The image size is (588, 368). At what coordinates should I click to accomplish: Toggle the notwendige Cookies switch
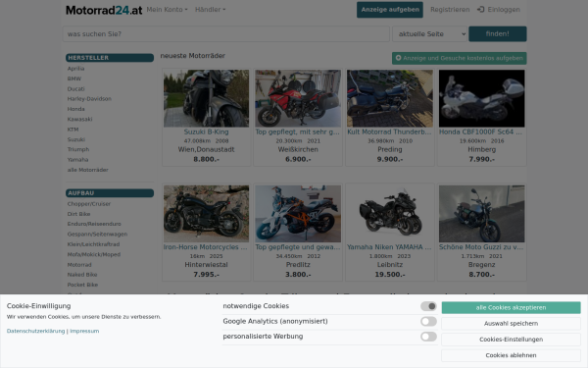tap(428, 306)
